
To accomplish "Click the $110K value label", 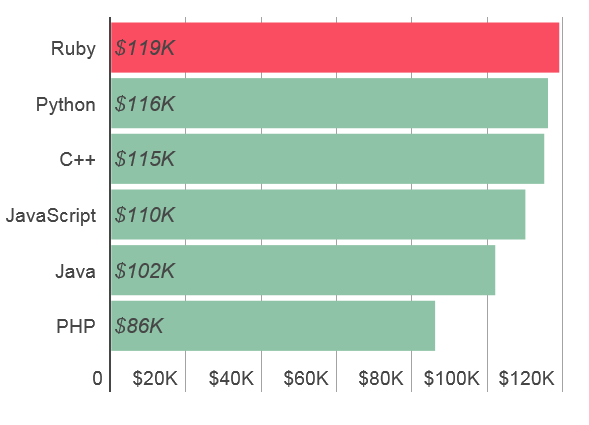I will tap(145, 215).
